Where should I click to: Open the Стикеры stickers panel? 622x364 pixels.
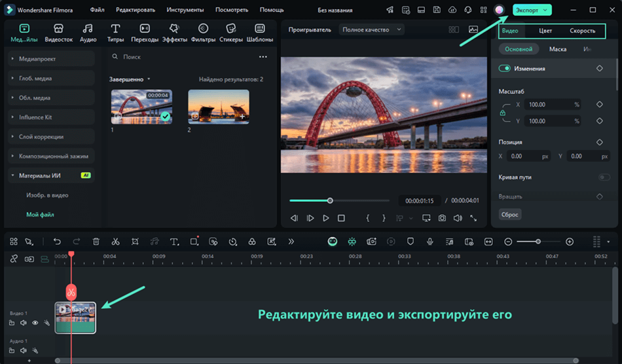click(x=231, y=33)
